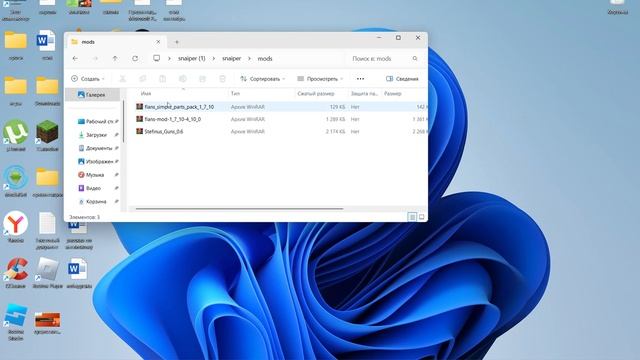Click the pin icon beside Загрузки
The width and height of the screenshot is (640, 360).
[116, 135]
